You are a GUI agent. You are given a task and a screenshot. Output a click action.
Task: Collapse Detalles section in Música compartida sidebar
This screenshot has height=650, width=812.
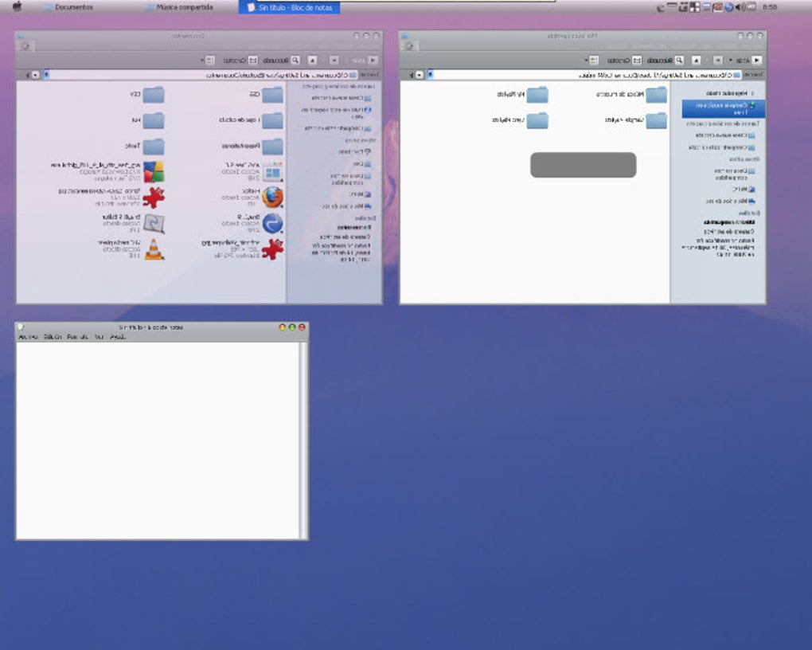[749, 213]
